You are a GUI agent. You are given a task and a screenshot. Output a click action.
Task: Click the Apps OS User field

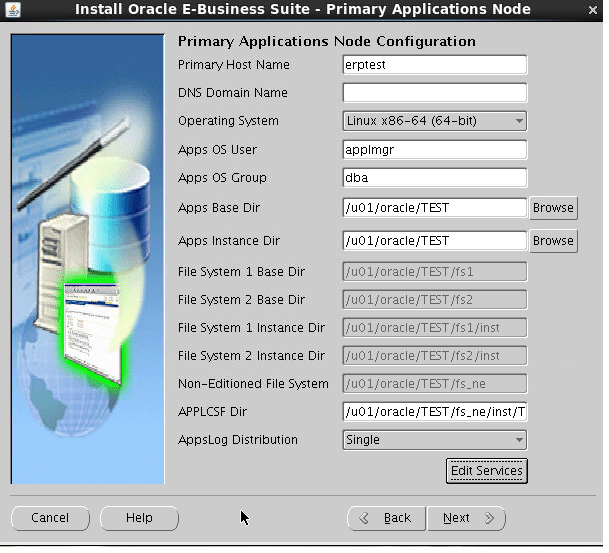click(x=435, y=150)
